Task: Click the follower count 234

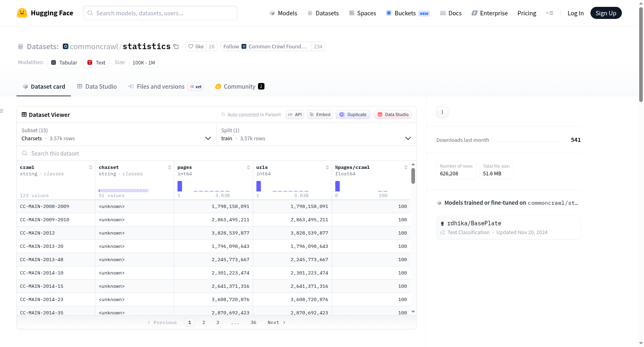Action: coord(318,46)
